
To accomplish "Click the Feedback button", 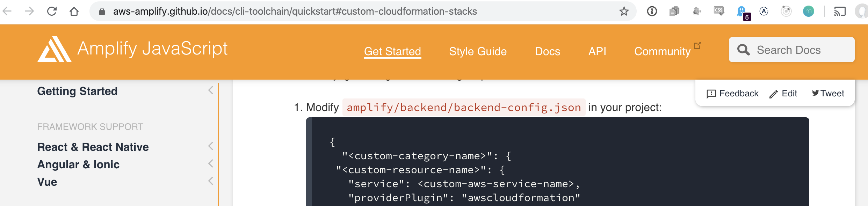I will [x=732, y=94].
